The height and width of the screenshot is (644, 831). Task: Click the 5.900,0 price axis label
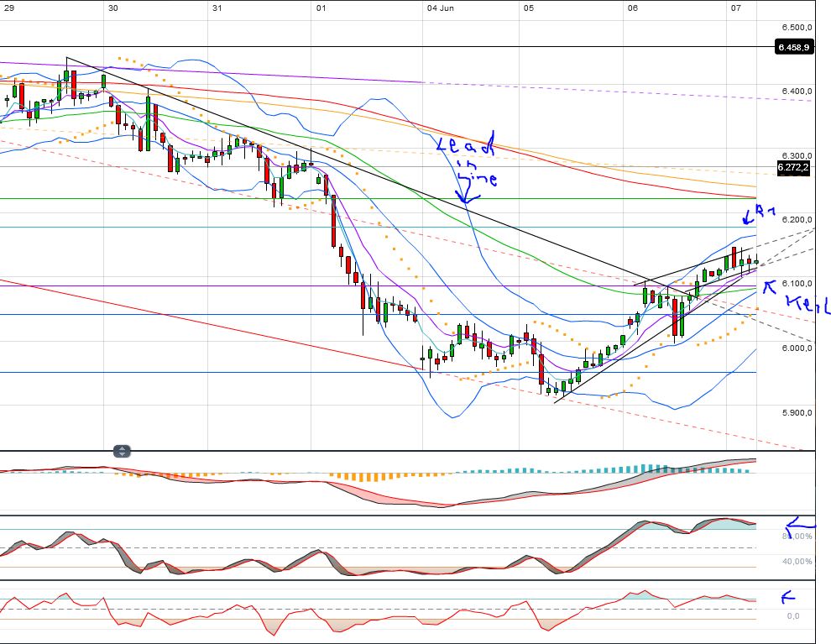coord(797,412)
